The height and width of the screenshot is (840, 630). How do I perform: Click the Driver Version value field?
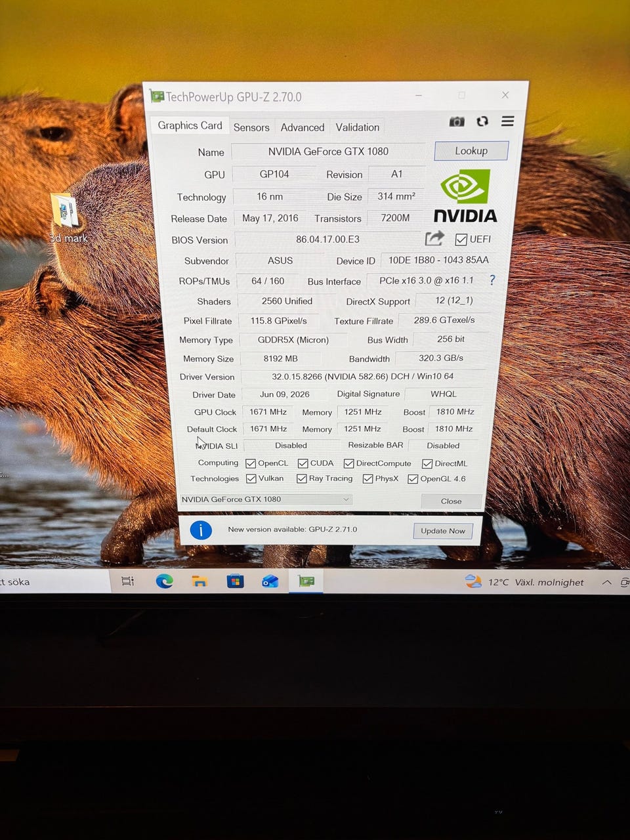(x=363, y=377)
